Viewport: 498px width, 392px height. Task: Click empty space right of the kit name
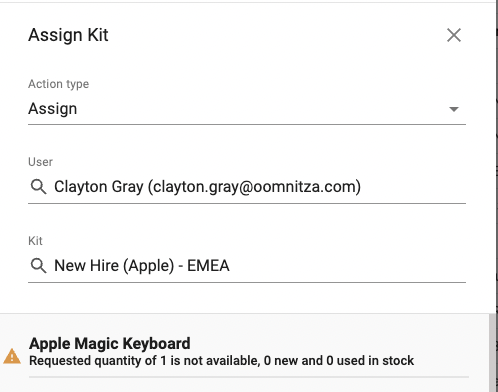click(347, 266)
